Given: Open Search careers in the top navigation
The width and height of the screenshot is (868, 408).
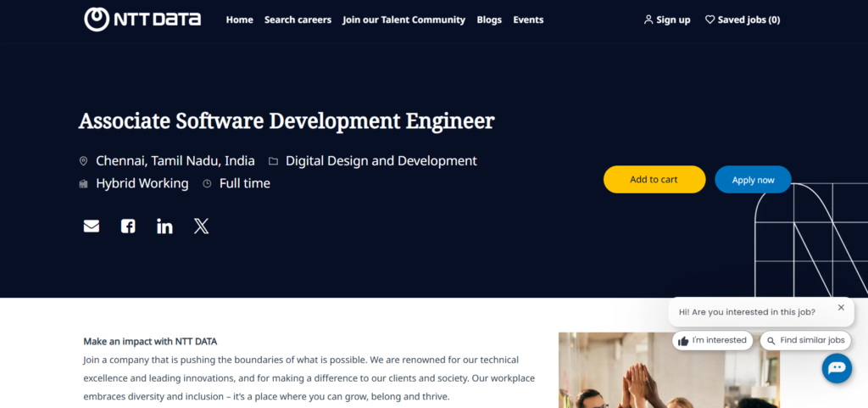Looking at the screenshot, I should [x=298, y=20].
